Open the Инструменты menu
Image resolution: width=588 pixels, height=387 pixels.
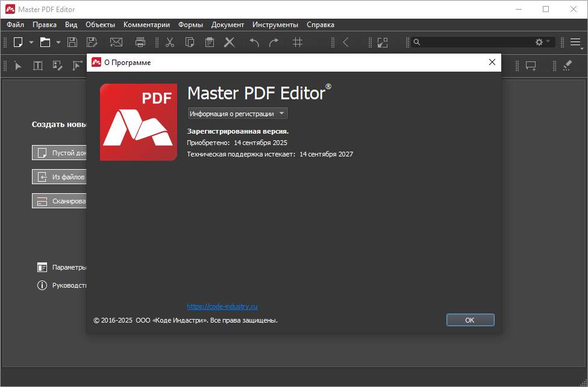coord(275,25)
